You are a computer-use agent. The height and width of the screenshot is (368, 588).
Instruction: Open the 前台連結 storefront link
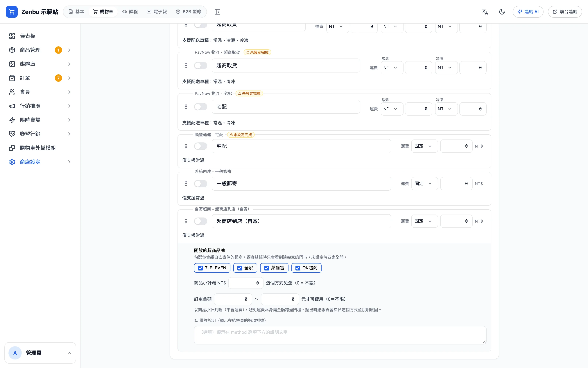[x=565, y=12]
